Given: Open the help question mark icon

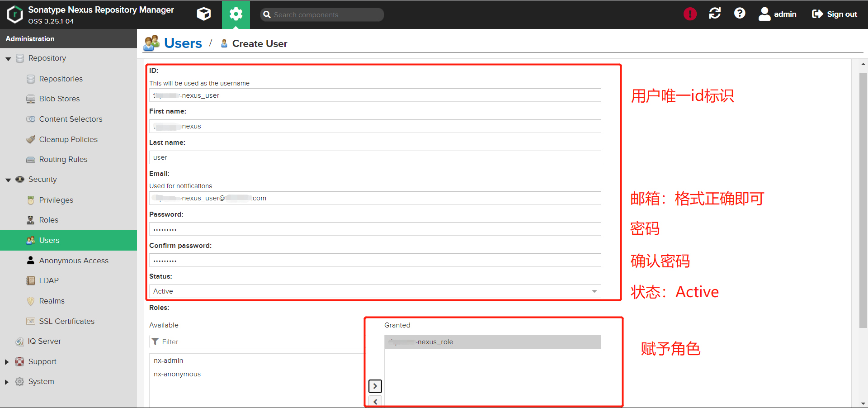Looking at the screenshot, I should click(740, 14).
